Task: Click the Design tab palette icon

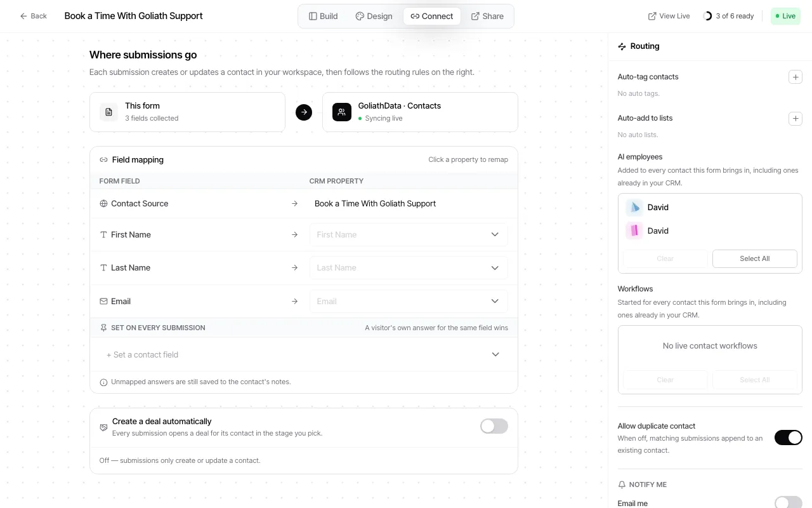Action: 360,17
